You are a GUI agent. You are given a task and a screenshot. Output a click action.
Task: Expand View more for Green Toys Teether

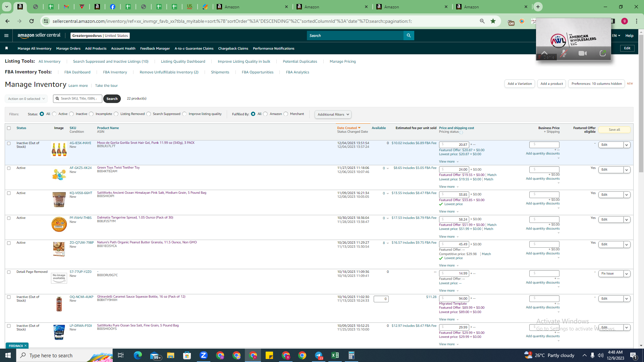click(449, 187)
